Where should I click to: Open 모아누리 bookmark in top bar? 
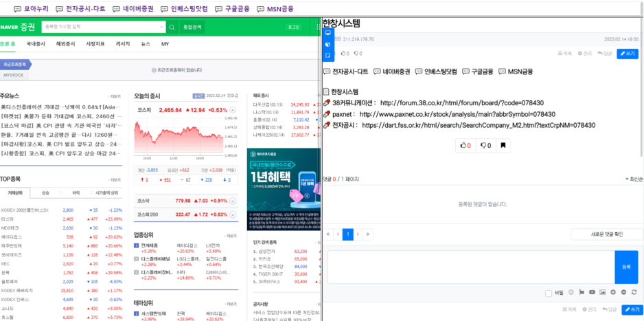click(31, 9)
